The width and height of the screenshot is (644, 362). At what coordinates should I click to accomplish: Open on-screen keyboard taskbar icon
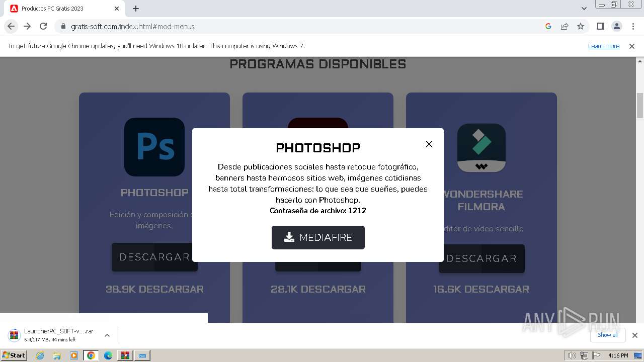(142, 355)
